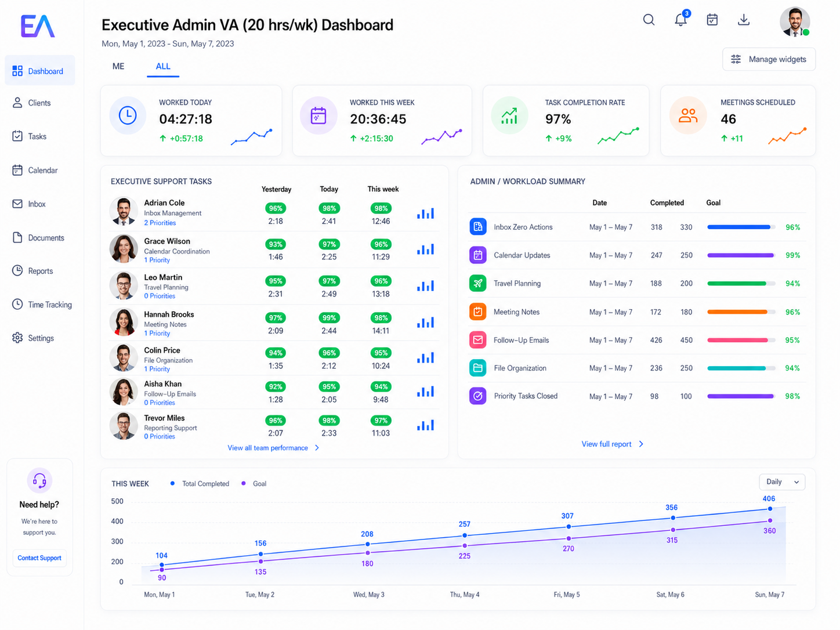Click the headset support icon

click(x=39, y=480)
